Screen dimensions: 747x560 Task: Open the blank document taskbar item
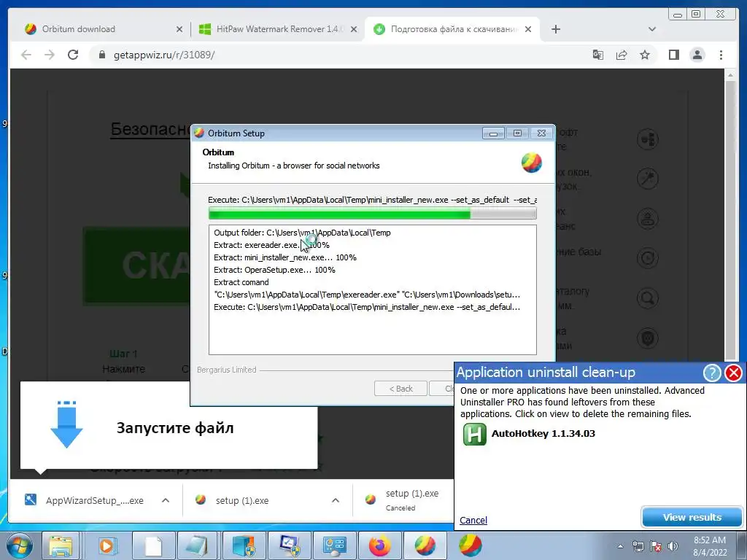(x=153, y=545)
